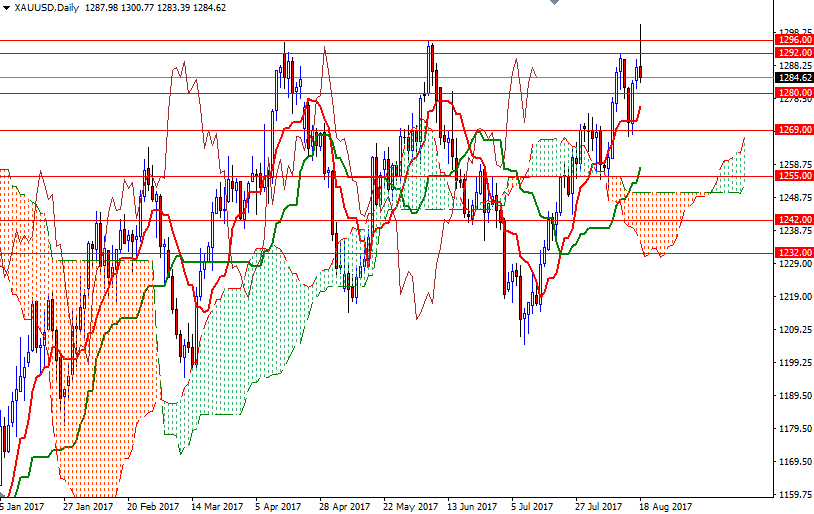
Task: Select the 1269.00 red price level label
Action: [x=793, y=130]
